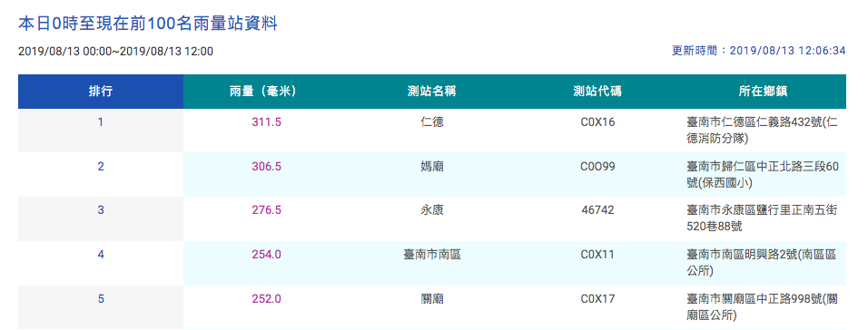The height and width of the screenshot is (330, 868).
Task: Click the 測站代碼 column header
Action: 597,92
